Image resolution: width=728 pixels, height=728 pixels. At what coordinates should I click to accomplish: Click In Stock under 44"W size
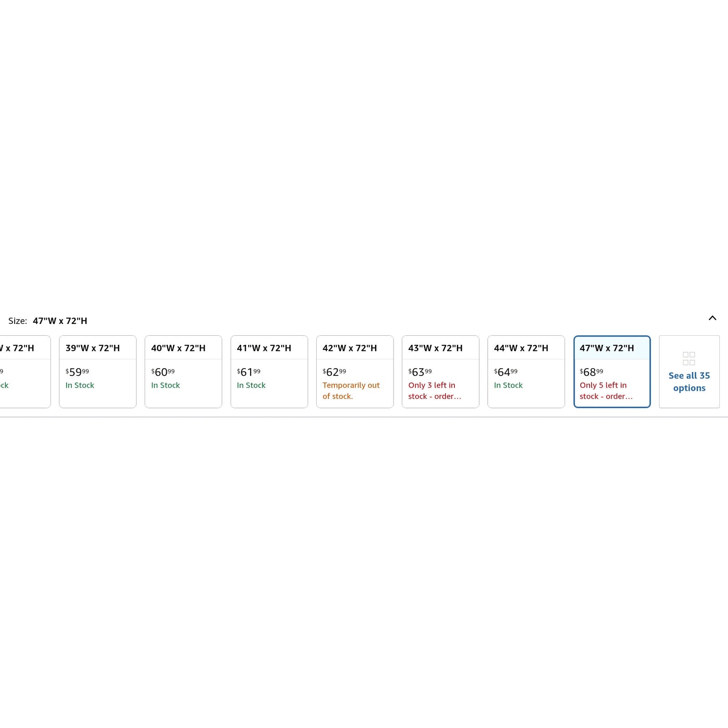[x=508, y=385]
